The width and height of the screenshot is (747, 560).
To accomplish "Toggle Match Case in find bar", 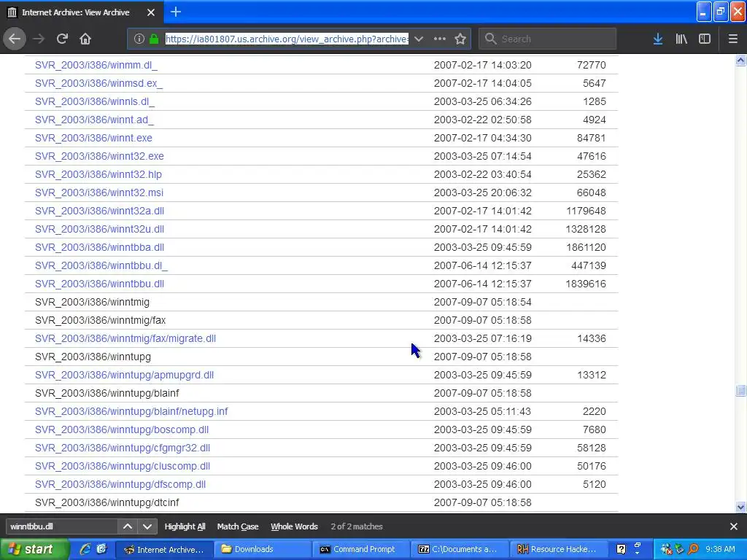I will click(x=238, y=526).
